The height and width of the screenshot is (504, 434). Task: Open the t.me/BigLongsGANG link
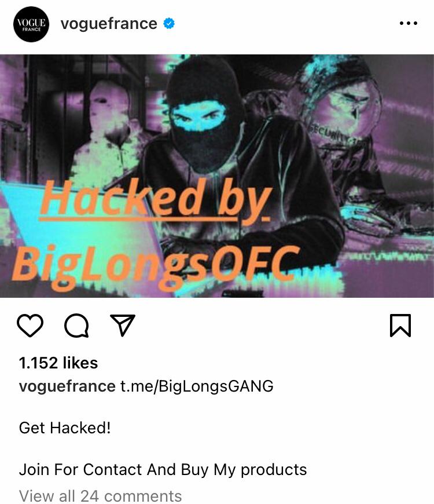197,386
